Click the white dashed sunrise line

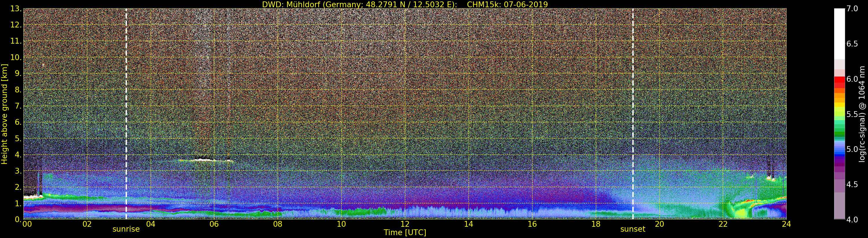tap(126, 114)
